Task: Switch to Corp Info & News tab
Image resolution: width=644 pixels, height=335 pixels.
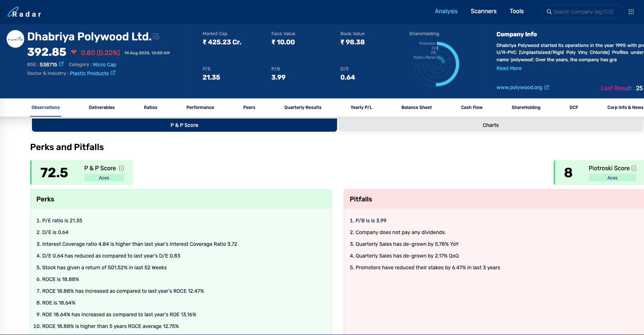Action: 625,108
